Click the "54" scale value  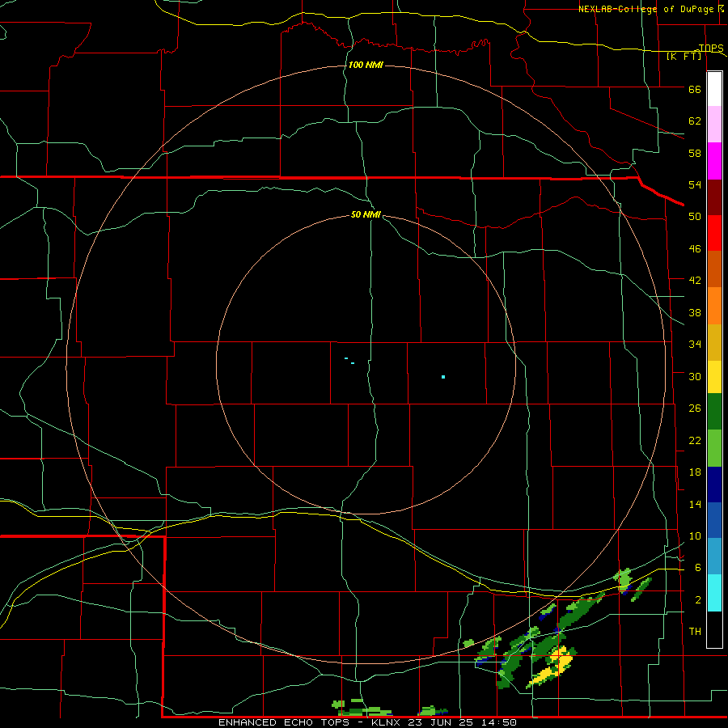(x=695, y=184)
